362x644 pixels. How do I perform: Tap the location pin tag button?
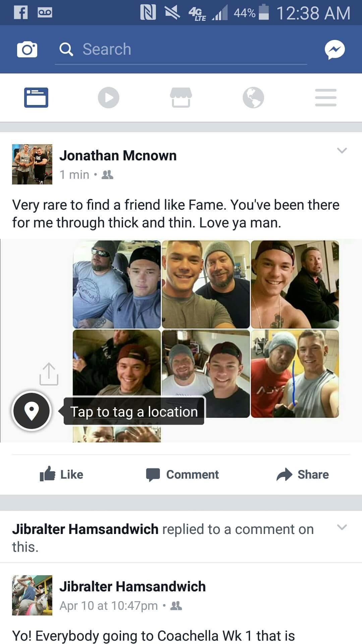point(32,411)
